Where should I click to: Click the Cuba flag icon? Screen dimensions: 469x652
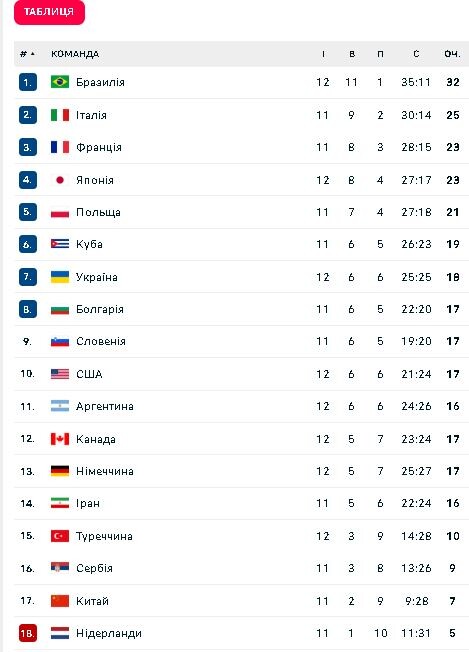(60, 244)
